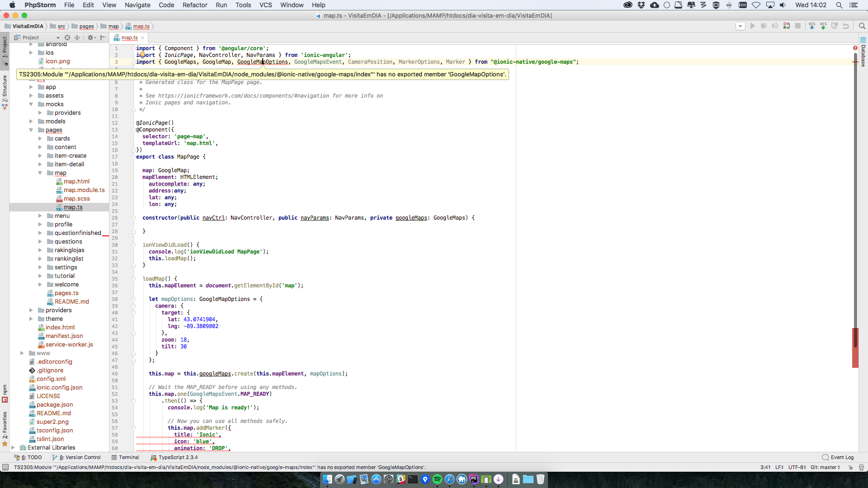Open the Event Log

pyautogui.click(x=838, y=457)
